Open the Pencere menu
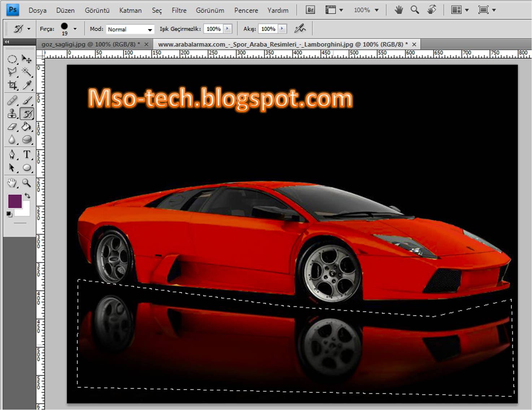Image resolution: width=532 pixels, height=410 pixels. coord(246,10)
